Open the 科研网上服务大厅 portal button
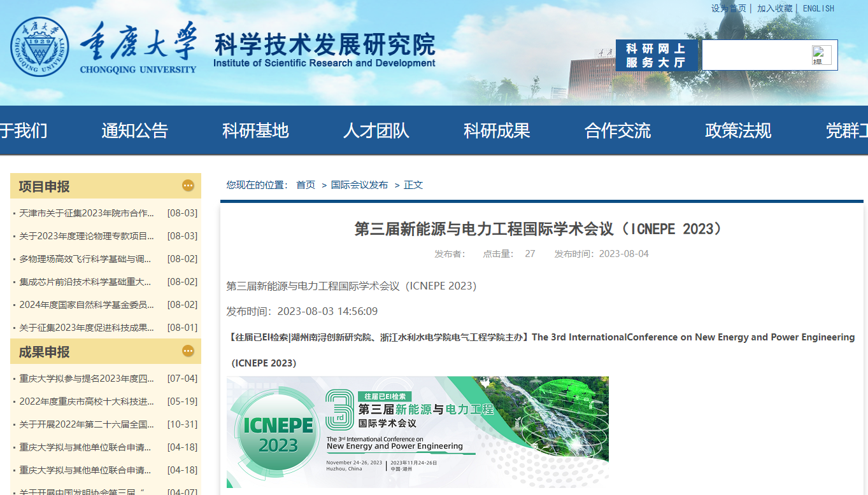 coord(657,55)
